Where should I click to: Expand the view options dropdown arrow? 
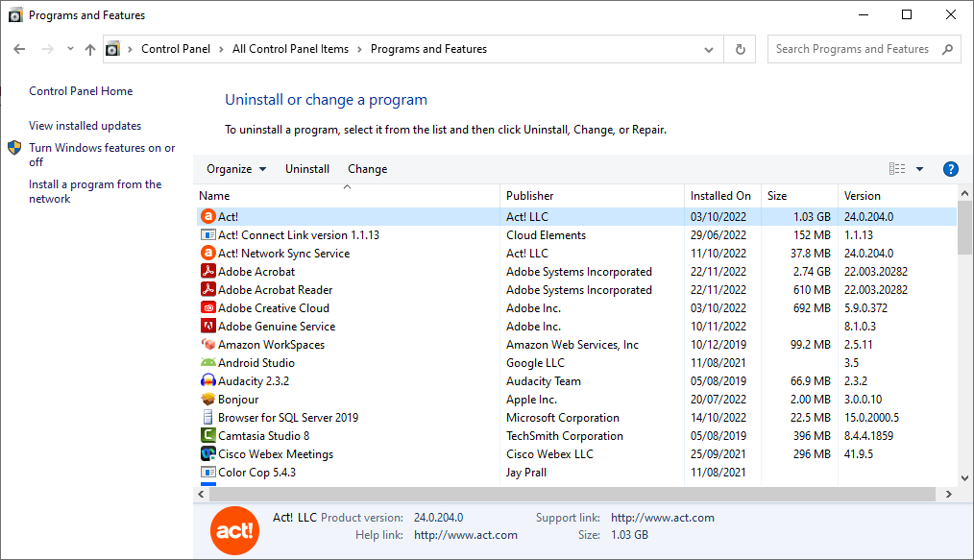tap(919, 169)
